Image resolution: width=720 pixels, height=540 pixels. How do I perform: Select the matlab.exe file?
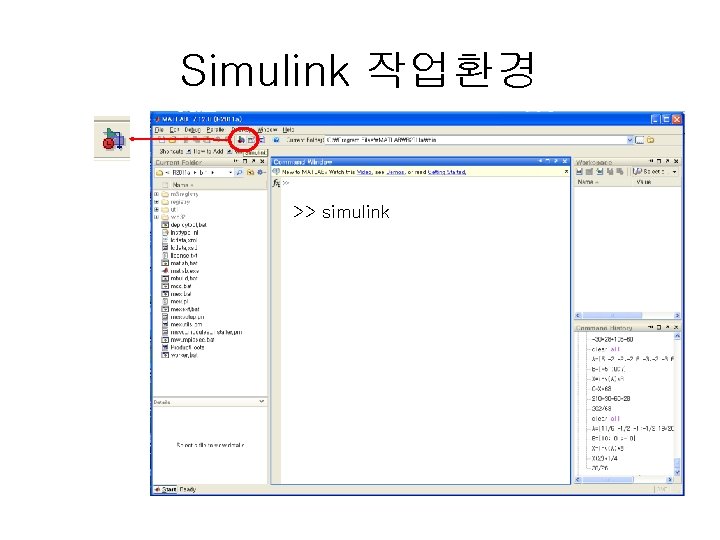click(x=180, y=271)
